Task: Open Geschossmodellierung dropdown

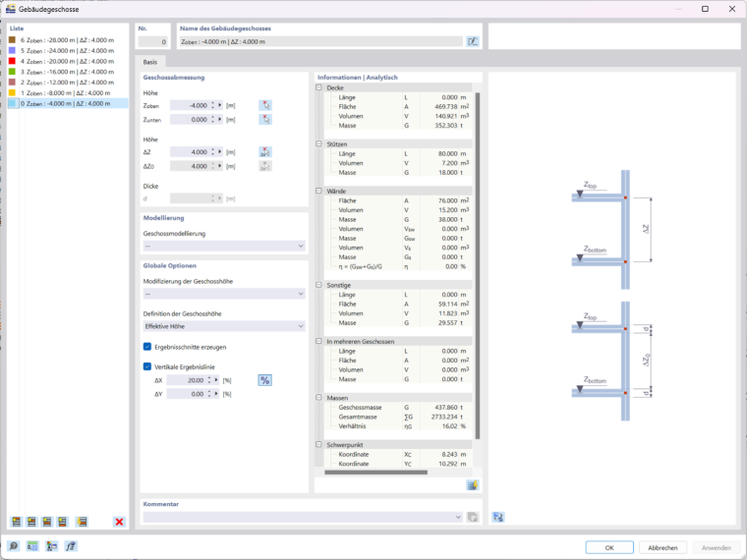Action: pyautogui.click(x=224, y=246)
